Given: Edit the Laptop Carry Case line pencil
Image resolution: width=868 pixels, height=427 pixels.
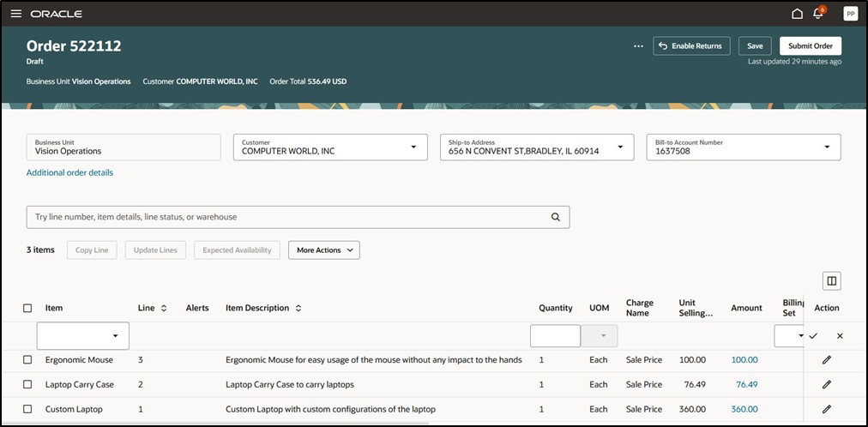Looking at the screenshot, I should pyautogui.click(x=827, y=384).
